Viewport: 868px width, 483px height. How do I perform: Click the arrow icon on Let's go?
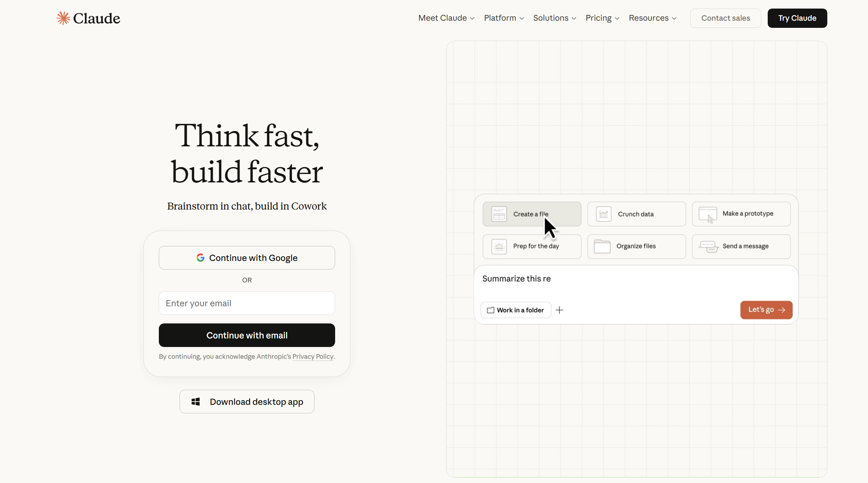782,310
